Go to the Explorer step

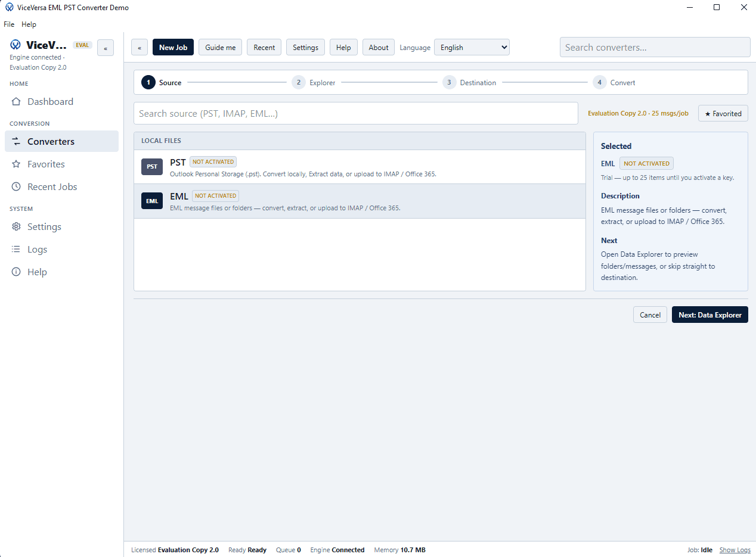click(314, 83)
